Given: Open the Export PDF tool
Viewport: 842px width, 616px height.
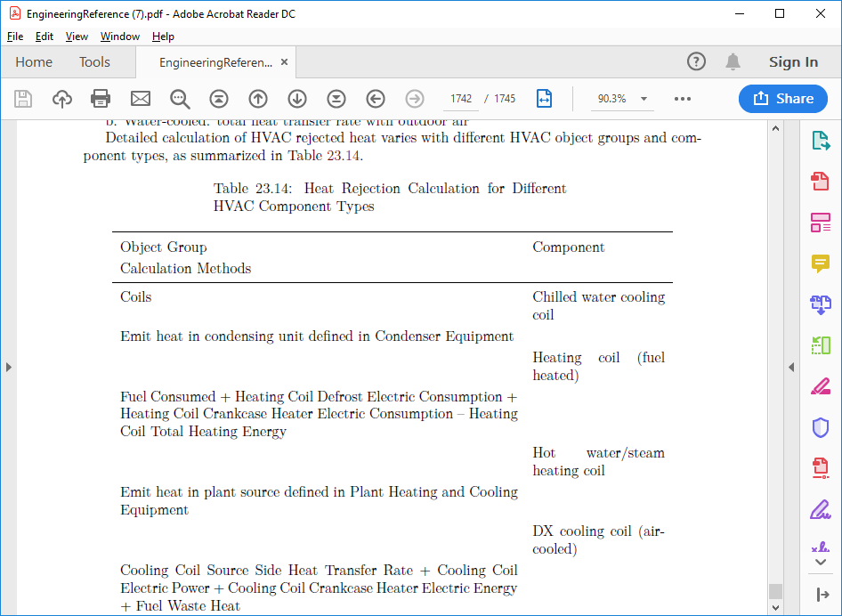Looking at the screenshot, I should tap(820, 140).
